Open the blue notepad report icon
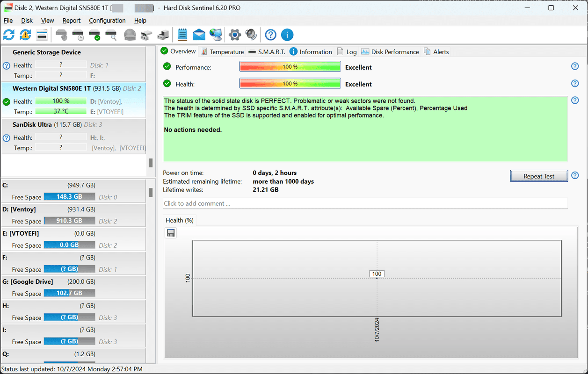The width and height of the screenshot is (588, 374). (182, 35)
